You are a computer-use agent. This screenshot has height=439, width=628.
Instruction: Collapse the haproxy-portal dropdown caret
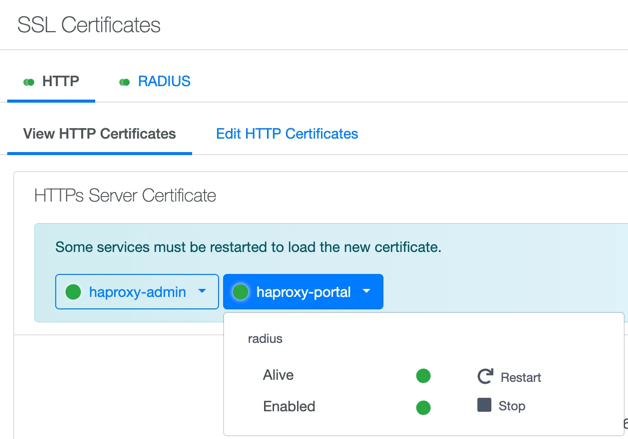point(367,292)
